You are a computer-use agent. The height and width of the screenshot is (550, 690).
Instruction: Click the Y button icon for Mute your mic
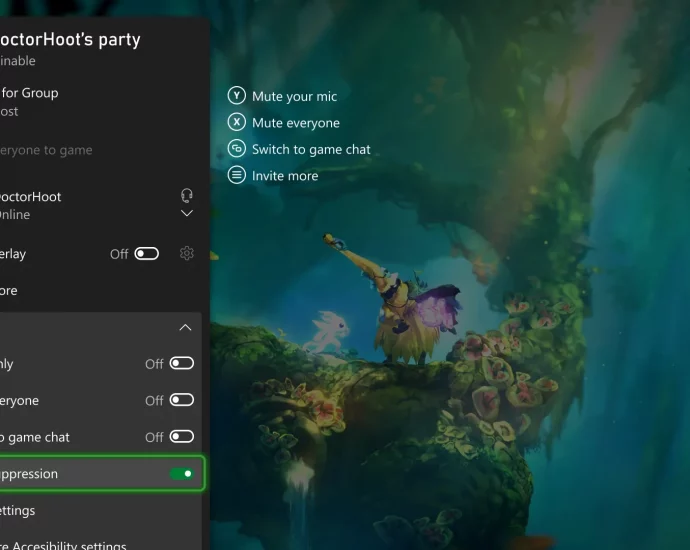(237, 96)
